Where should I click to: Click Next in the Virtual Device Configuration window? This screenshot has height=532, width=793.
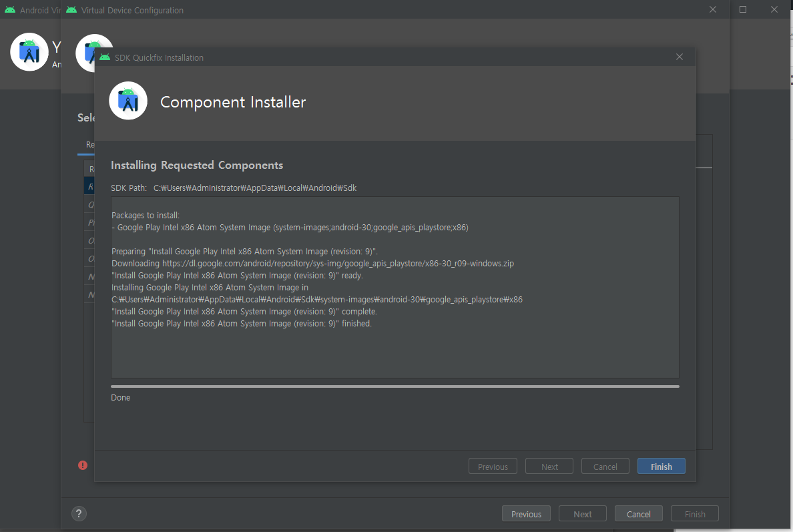[x=582, y=514]
